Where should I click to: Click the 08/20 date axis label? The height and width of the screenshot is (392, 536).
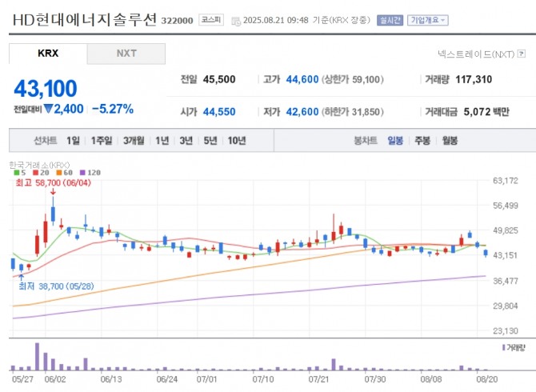coord(487,379)
